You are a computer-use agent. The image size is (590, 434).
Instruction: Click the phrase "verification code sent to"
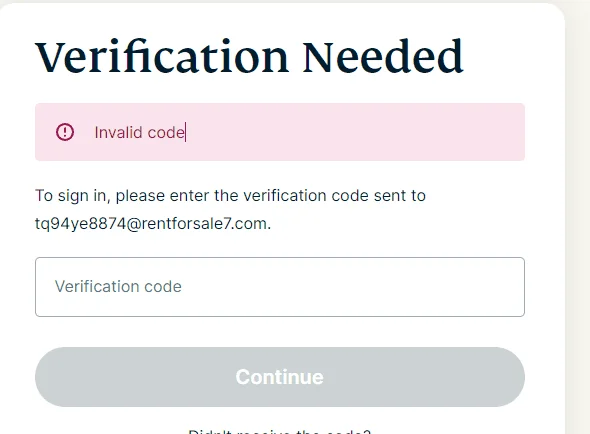335,196
